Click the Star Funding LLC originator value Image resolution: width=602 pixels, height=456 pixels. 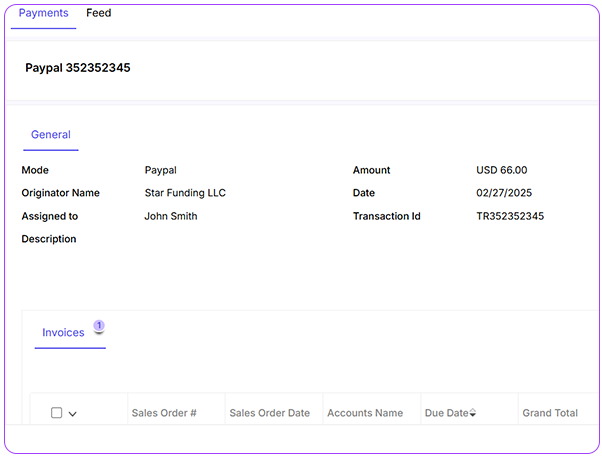click(185, 193)
